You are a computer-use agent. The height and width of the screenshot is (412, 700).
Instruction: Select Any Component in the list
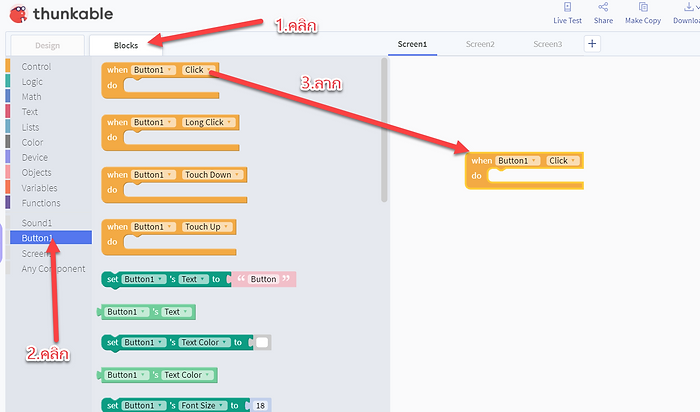point(53,269)
